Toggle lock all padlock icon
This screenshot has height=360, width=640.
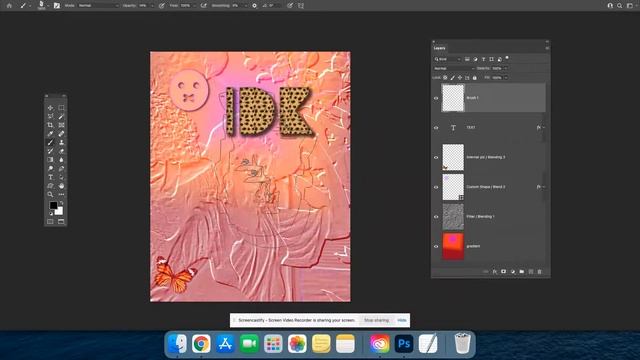475,78
